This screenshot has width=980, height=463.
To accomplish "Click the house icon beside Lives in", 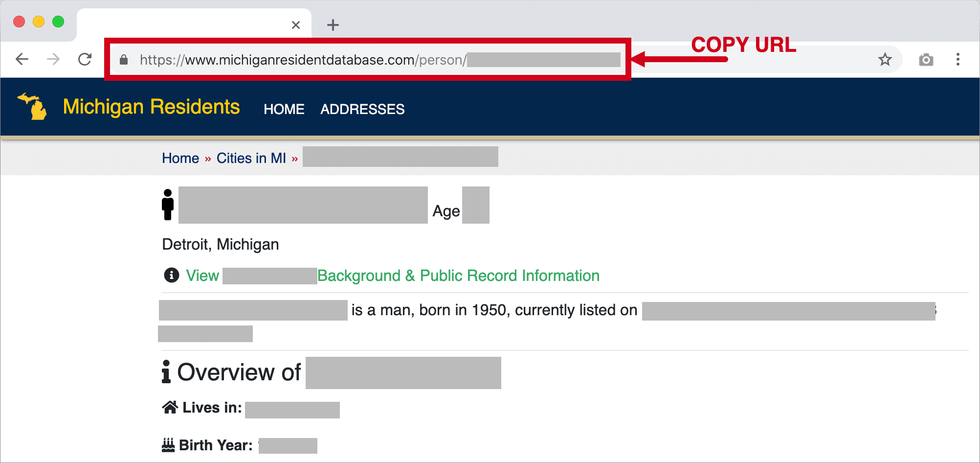I will [x=170, y=407].
